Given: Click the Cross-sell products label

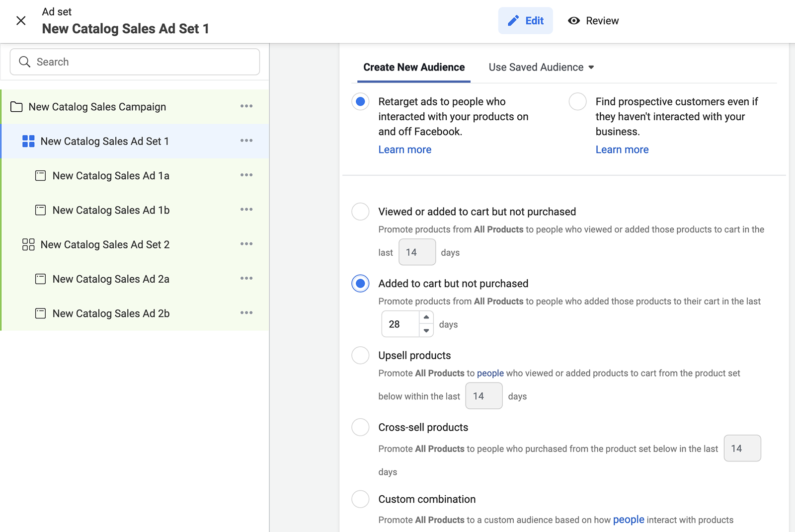Looking at the screenshot, I should click(x=423, y=427).
